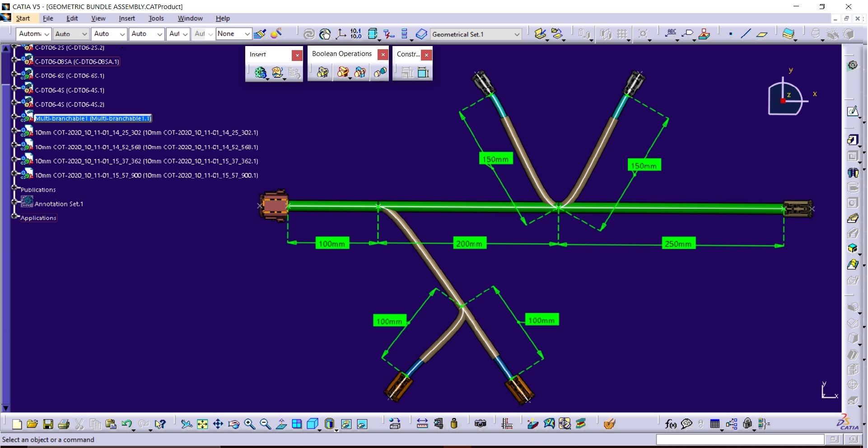Expand the Annotation Set.1 tree node
The height and width of the screenshot is (448, 868).
[15, 202]
